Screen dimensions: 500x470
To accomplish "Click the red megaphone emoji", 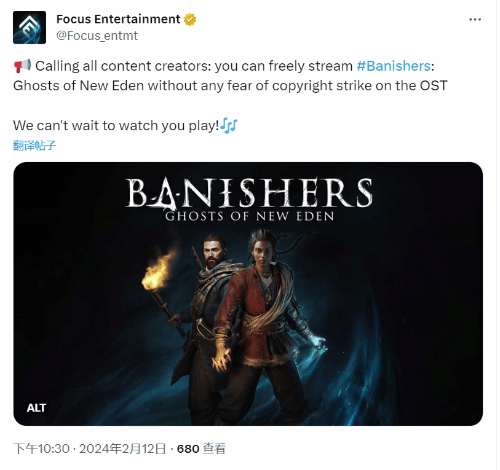I will (22, 66).
